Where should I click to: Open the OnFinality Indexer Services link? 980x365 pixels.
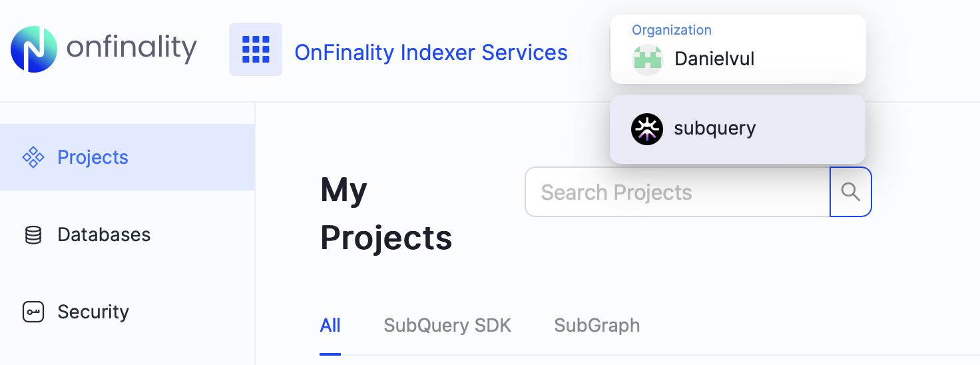pos(431,52)
